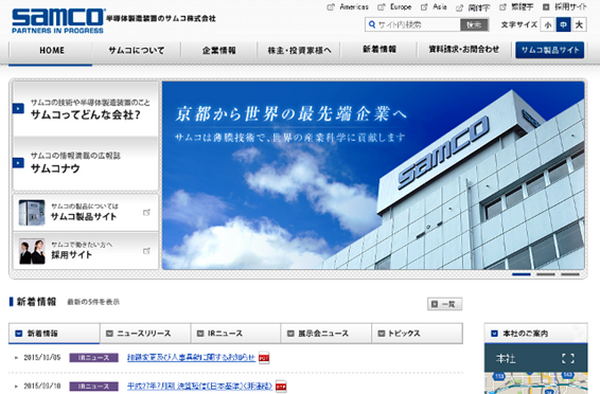This screenshot has width=600, height=394.
Task: Click the hero banner building image
Action: click(x=373, y=175)
